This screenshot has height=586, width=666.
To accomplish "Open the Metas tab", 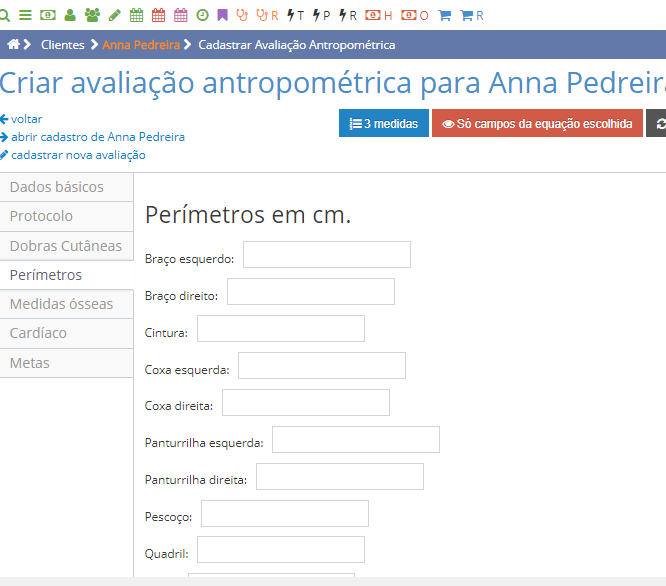I will [x=30, y=363].
